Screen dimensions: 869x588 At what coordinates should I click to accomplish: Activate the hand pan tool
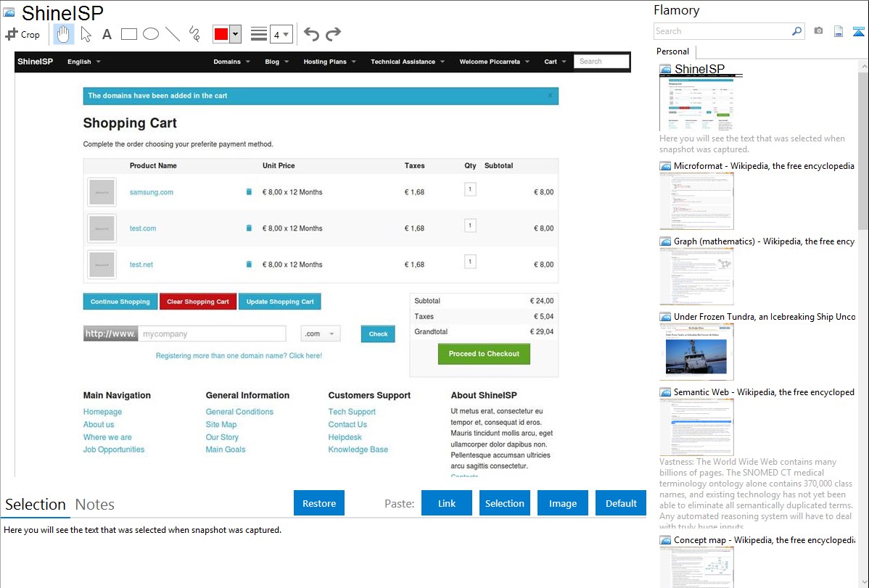pos(63,34)
